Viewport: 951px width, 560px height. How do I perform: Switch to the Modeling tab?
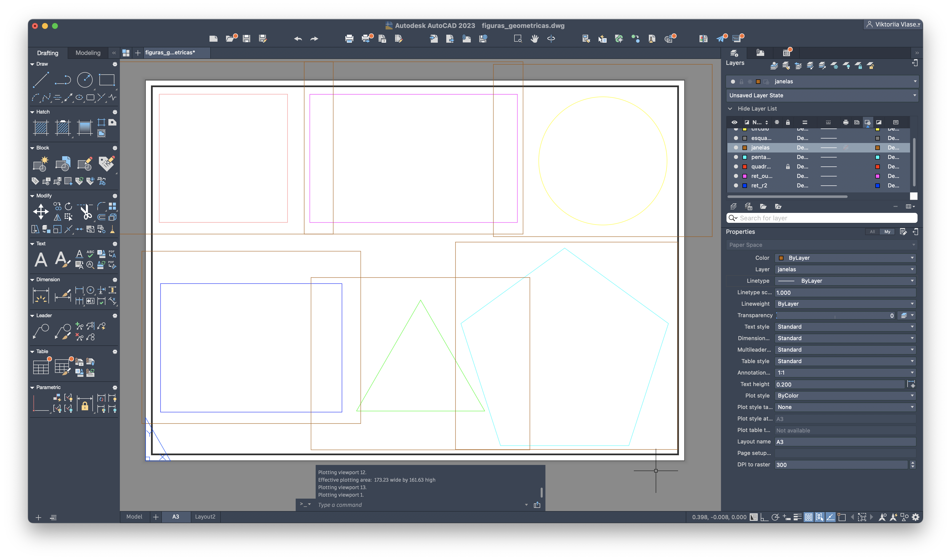point(88,53)
